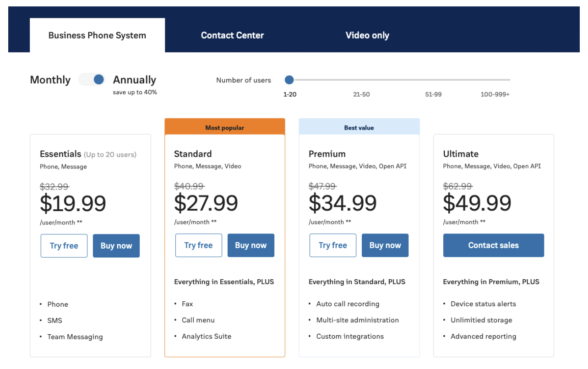This screenshot has height=369, width=588.
Task: Choose the 51-99 users range
Action: click(433, 94)
